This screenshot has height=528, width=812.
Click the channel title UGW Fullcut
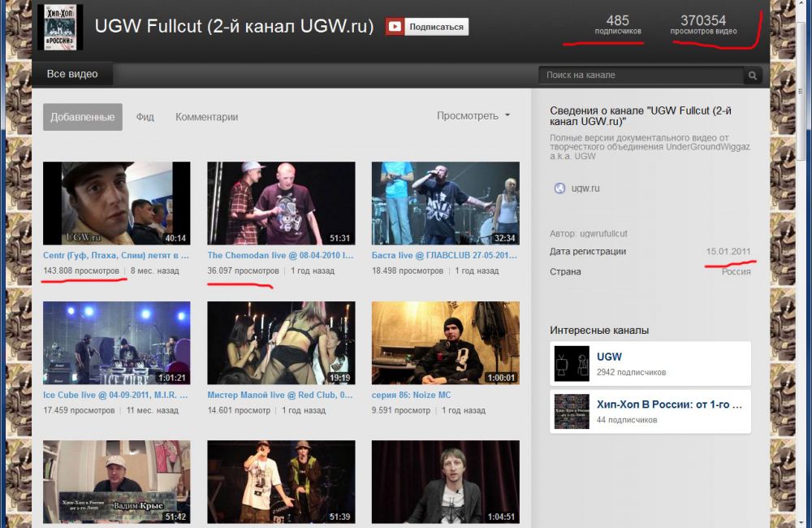(234, 26)
